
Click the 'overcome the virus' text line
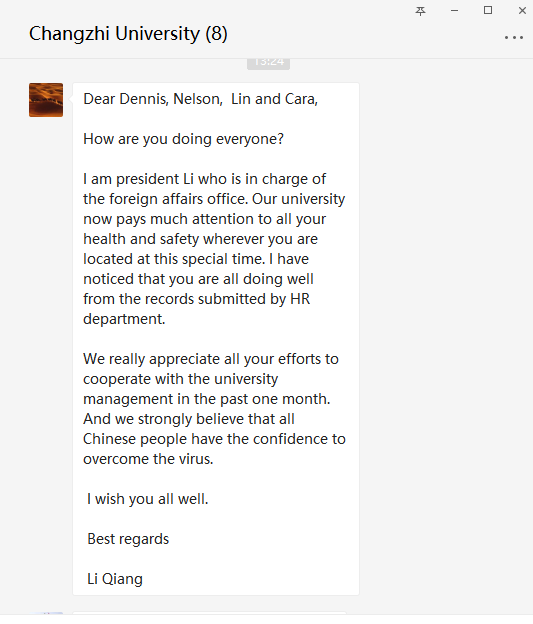(x=148, y=459)
